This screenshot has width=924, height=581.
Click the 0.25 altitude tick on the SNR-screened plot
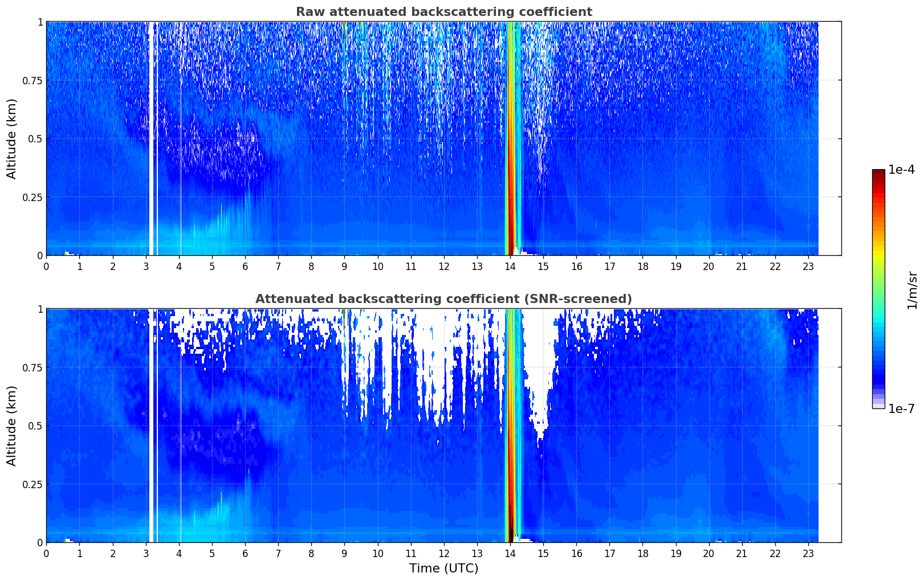[32, 484]
